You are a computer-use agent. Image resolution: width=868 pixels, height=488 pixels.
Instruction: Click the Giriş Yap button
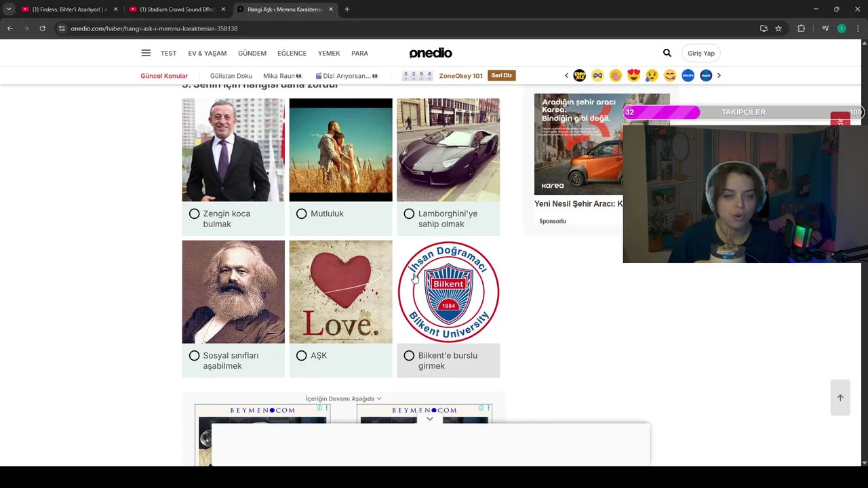click(x=701, y=53)
